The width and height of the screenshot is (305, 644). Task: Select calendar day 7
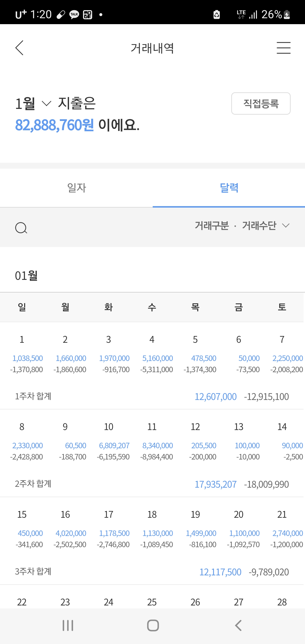click(x=282, y=339)
